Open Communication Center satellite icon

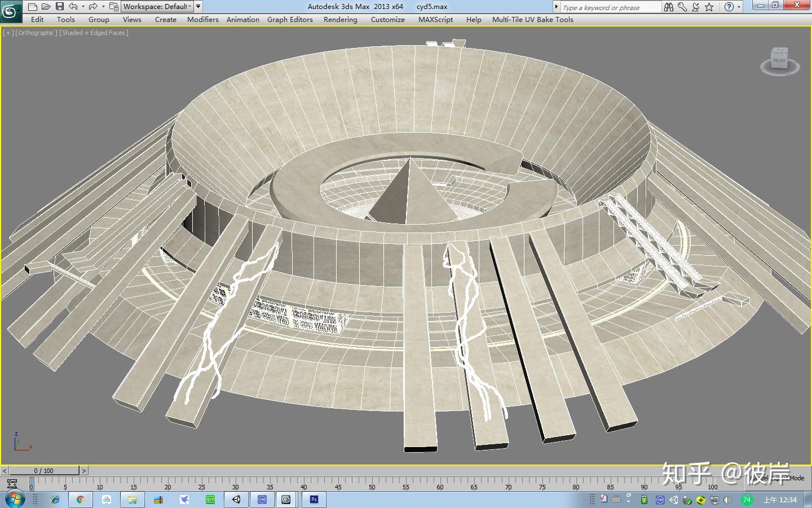click(x=696, y=7)
